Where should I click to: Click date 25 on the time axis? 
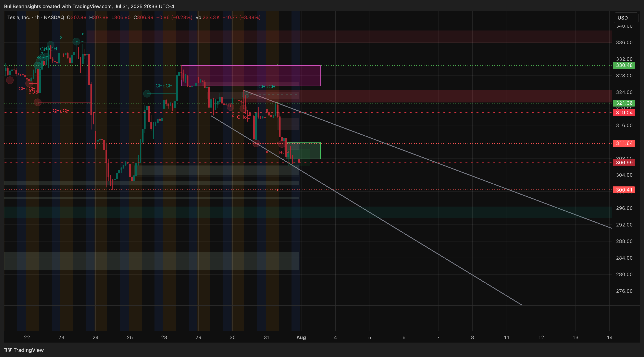pyautogui.click(x=130, y=337)
